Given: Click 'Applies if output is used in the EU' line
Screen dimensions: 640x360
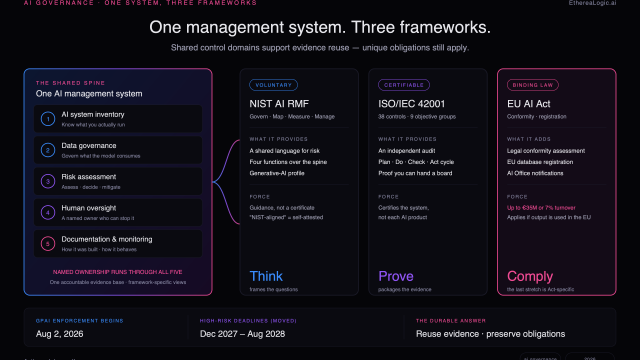Looking at the screenshot, I should [549, 218].
